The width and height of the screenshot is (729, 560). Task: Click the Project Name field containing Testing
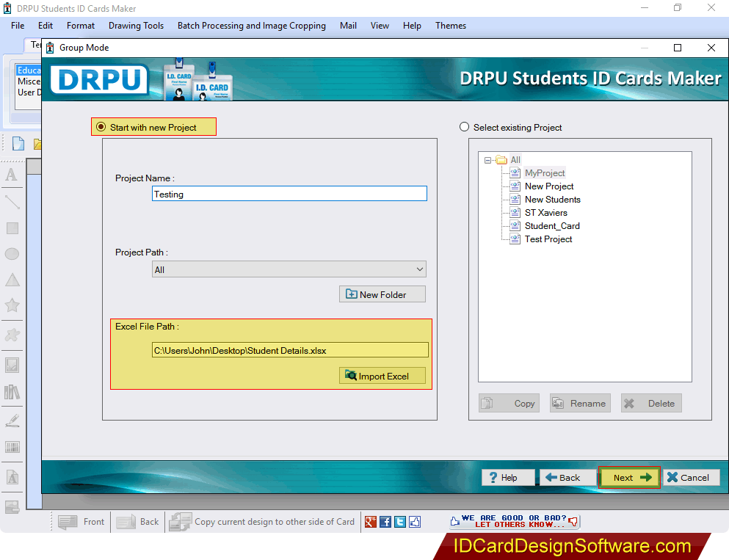pos(289,194)
